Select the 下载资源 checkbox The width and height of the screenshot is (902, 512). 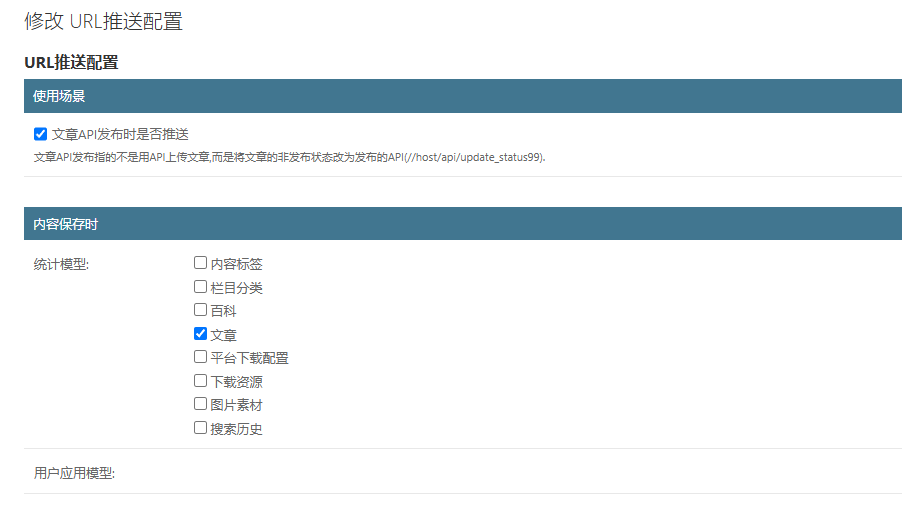[x=201, y=381]
